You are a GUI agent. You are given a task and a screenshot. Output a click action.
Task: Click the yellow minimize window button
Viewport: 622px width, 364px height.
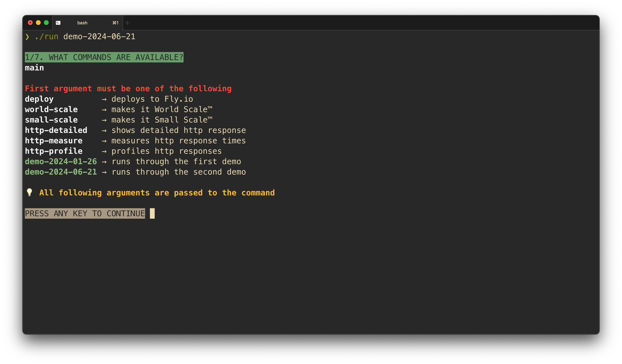38,23
